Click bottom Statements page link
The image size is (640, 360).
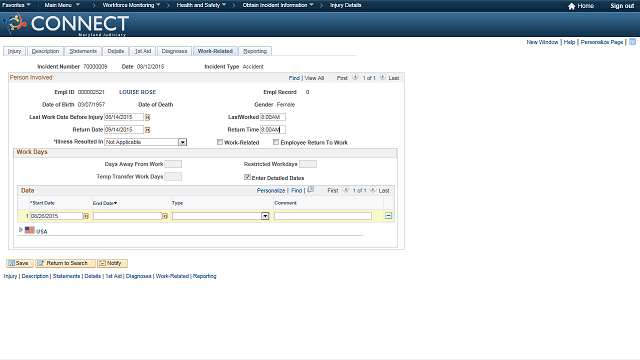(x=67, y=276)
